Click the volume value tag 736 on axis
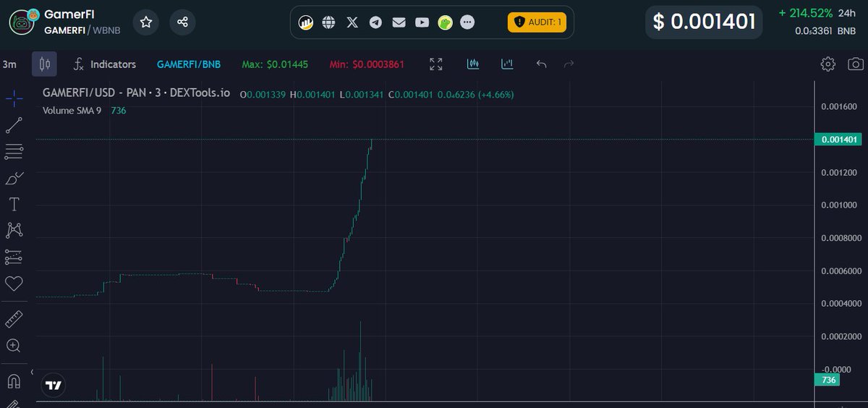This screenshot has width=868, height=408. click(x=829, y=380)
